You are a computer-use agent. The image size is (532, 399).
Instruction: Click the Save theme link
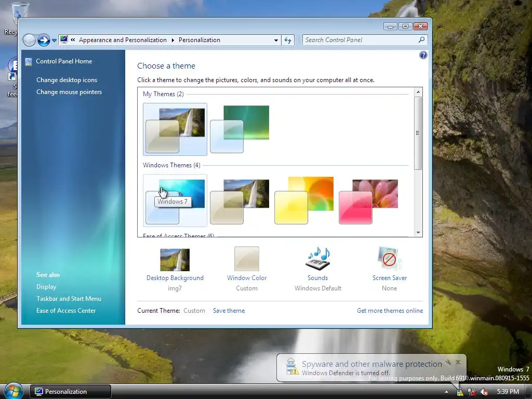coord(229,311)
